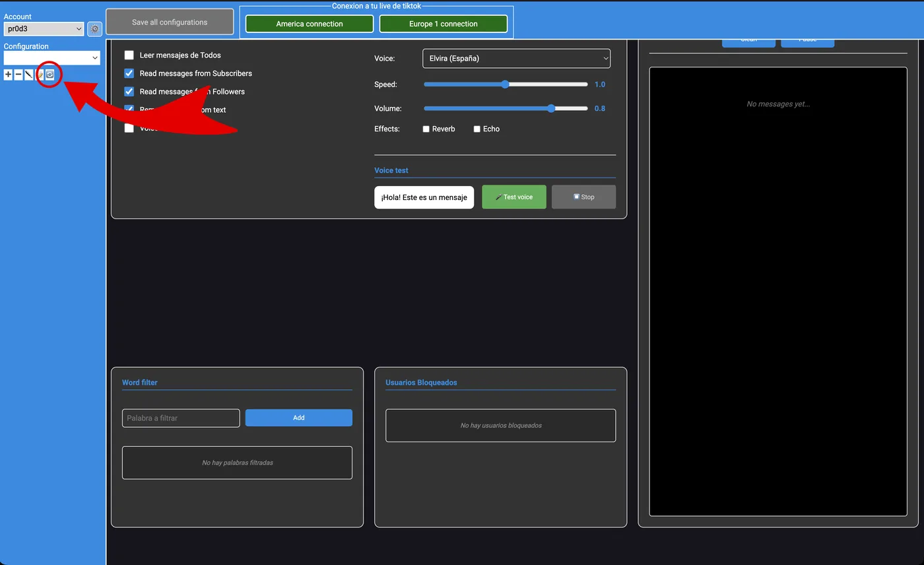
Task: Click the pencil note icon under Configuration
Action: tap(40, 75)
